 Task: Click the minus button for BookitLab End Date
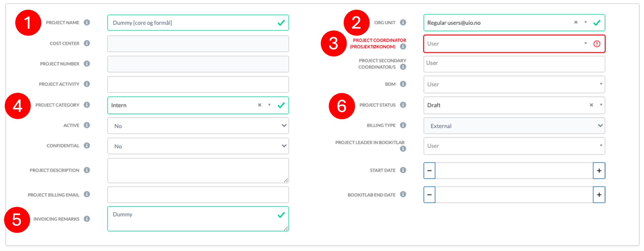[x=429, y=195]
